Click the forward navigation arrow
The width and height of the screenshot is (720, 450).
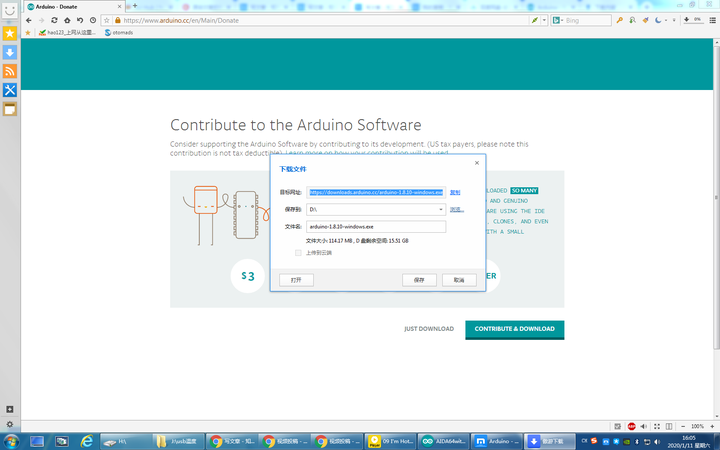coord(41,20)
